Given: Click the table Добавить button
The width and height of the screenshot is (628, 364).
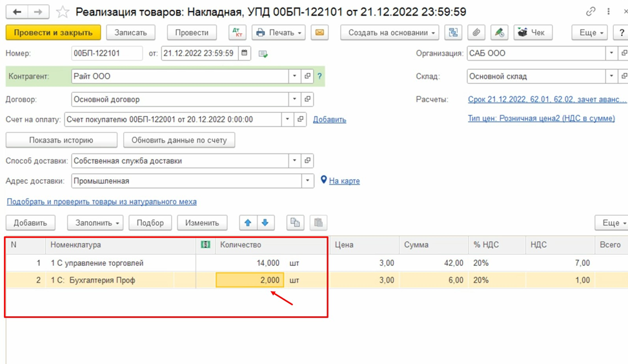Looking at the screenshot, I should point(30,223).
